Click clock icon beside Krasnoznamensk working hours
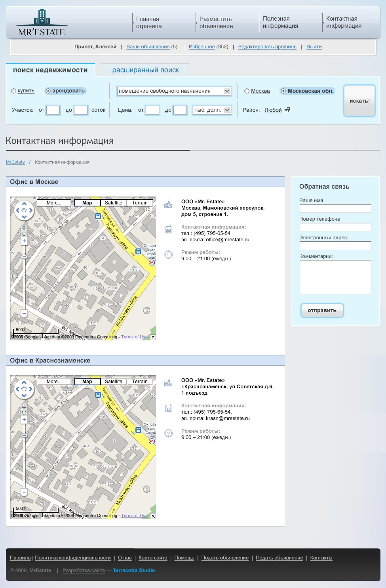Image resolution: width=386 pixels, height=588 pixels. 168,433
